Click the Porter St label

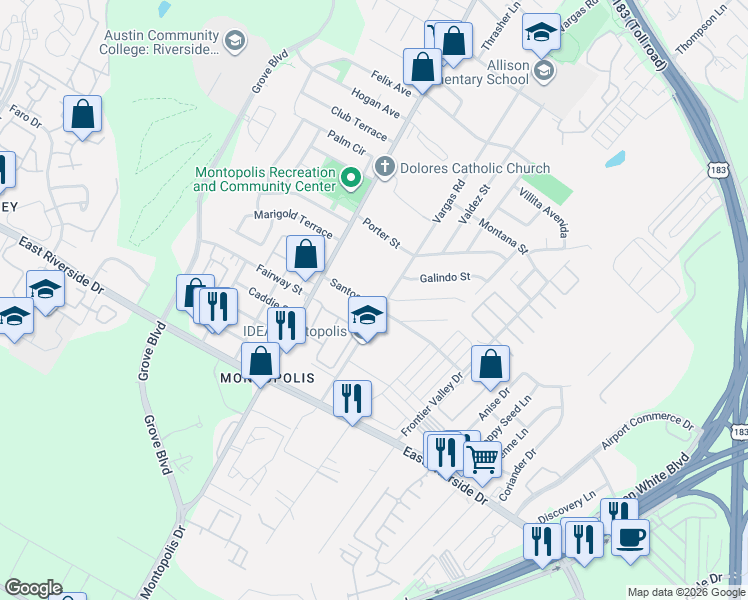[381, 233]
